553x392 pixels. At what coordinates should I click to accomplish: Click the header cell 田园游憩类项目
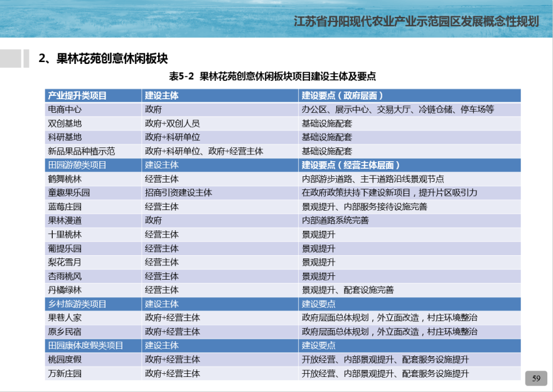93,165
